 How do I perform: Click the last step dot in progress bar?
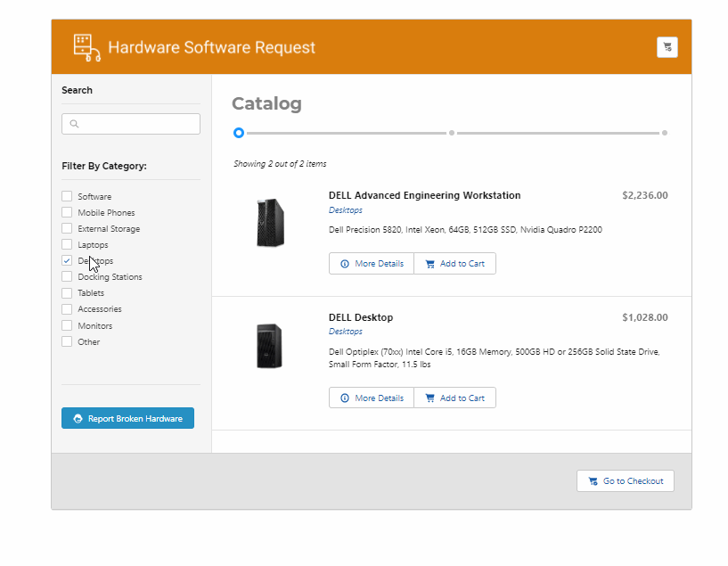click(665, 133)
